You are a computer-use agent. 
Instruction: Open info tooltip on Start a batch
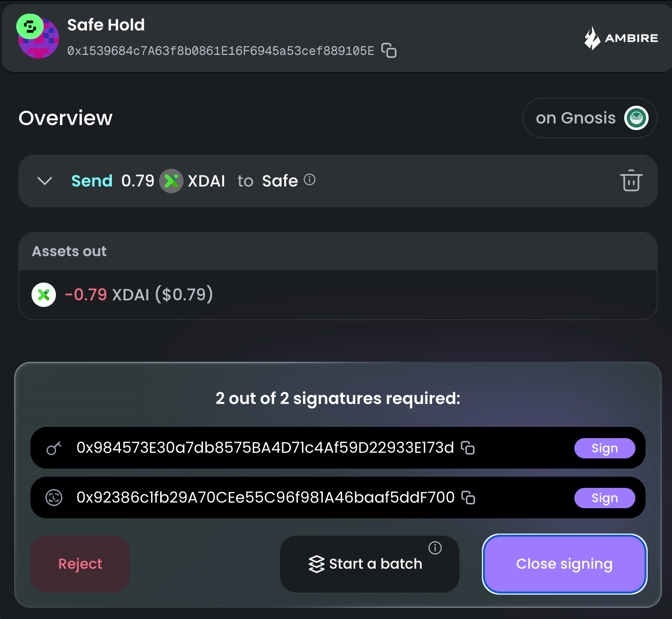[x=435, y=548]
